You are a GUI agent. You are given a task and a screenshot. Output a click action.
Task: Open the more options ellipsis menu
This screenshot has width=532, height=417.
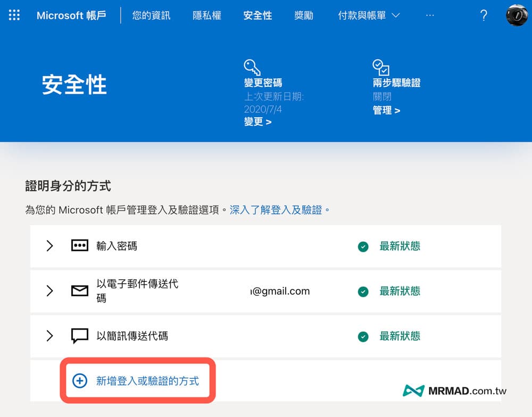click(430, 15)
